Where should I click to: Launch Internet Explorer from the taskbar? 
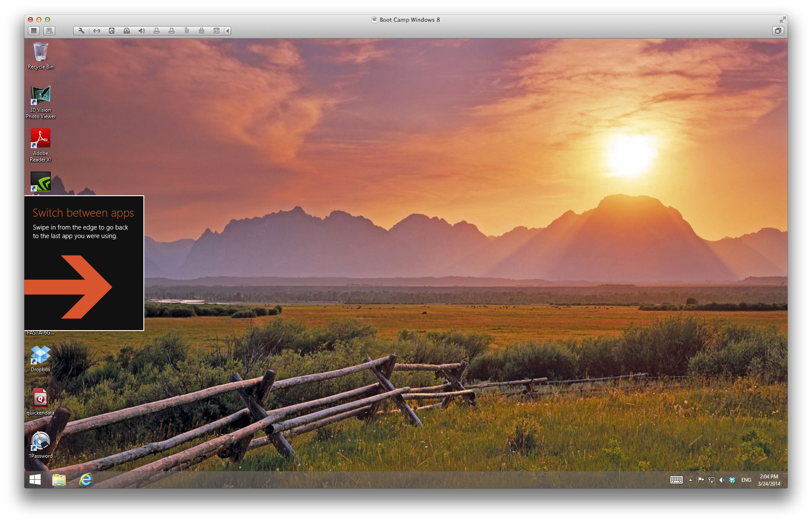click(86, 480)
